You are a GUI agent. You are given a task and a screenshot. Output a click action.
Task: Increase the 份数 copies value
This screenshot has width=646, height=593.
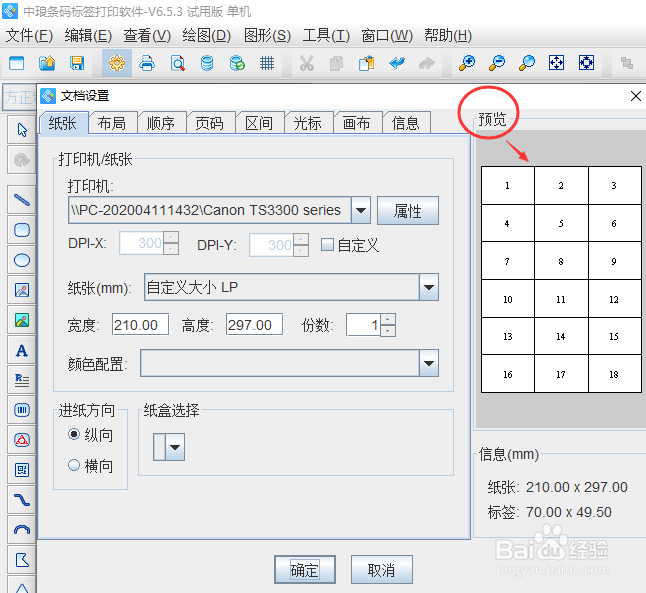coord(388,319)
